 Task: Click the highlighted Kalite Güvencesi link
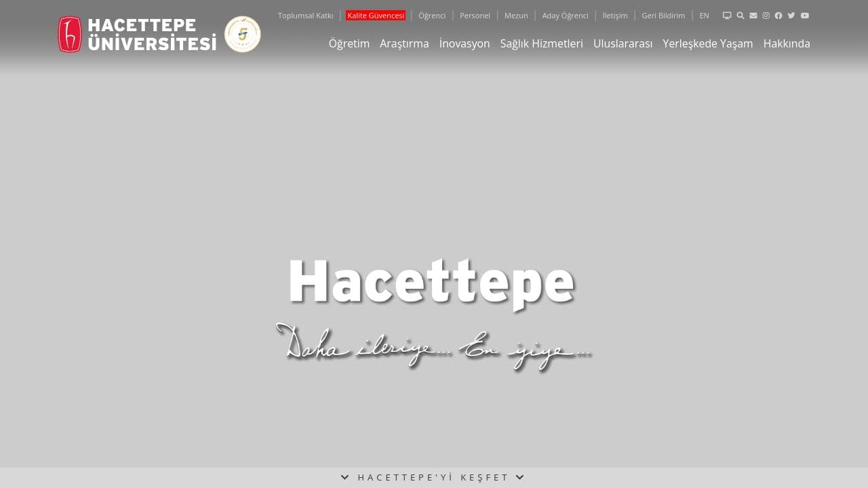[x=376, y=15]
